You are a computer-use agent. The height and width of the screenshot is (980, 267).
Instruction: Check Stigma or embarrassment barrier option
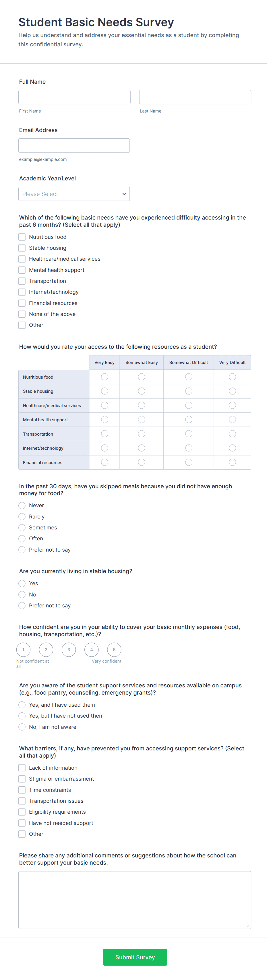[x=22, y=778]
